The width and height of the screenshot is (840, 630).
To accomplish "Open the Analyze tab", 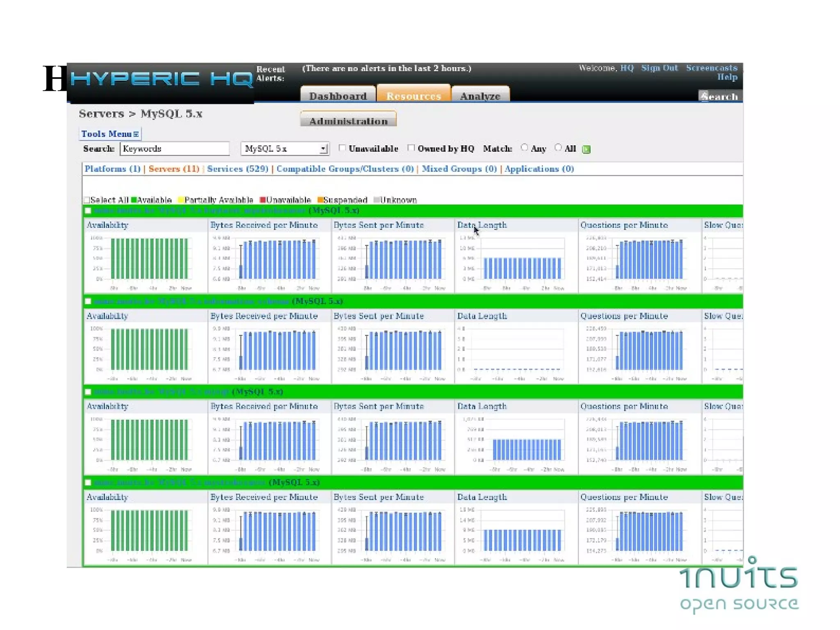I will [480, 95].
